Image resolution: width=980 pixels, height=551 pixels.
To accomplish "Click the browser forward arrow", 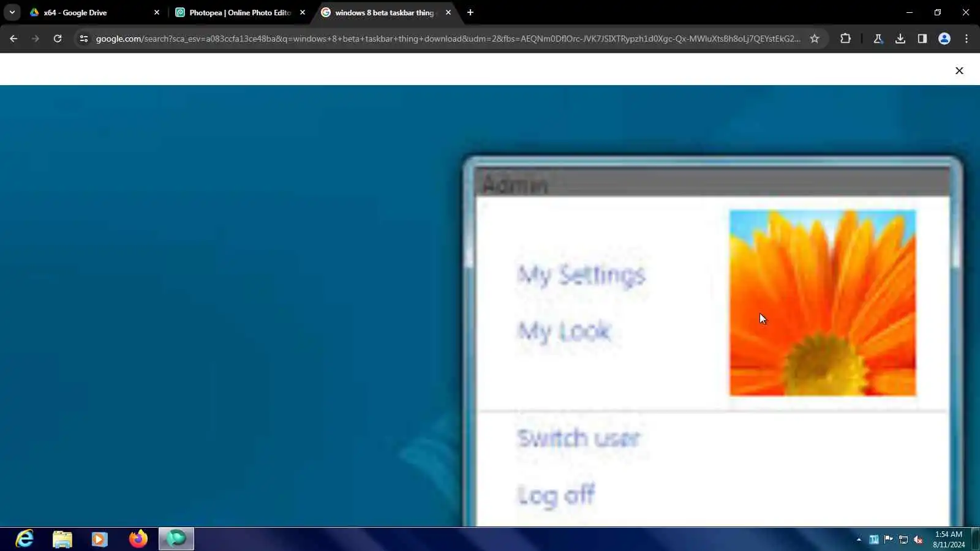I will point(36,39).
